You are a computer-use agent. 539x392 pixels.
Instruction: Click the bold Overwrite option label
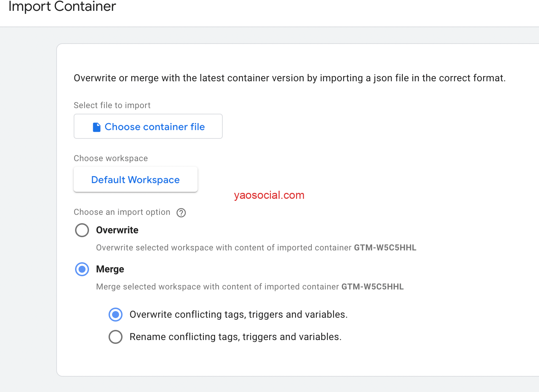[x=117, y=230]
